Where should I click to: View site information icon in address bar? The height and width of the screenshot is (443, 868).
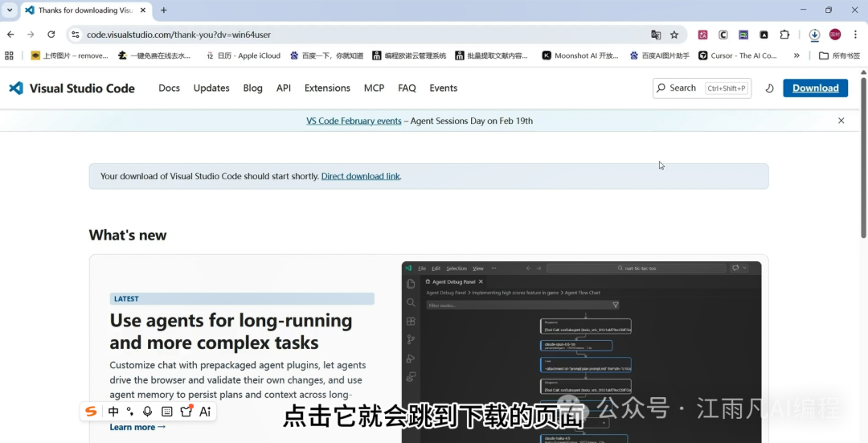click(76, 35)
